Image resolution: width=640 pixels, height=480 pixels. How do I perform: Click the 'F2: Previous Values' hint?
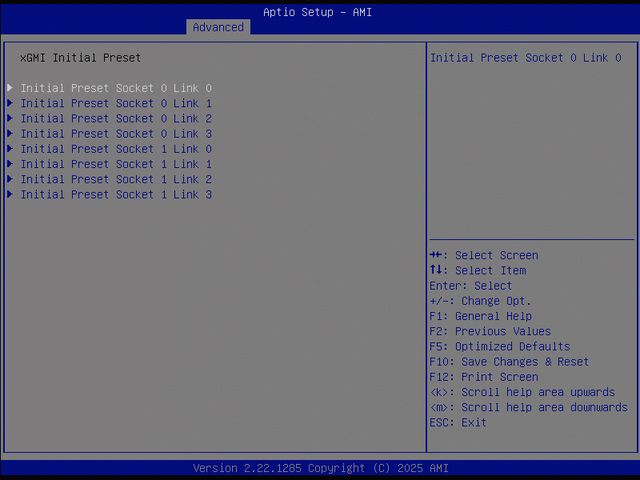click(490, 331)
